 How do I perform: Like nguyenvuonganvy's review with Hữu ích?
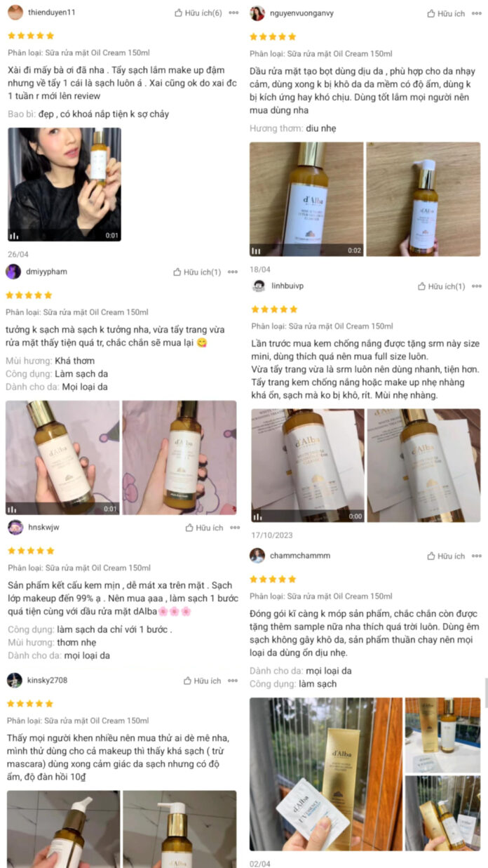click(446, 13)
